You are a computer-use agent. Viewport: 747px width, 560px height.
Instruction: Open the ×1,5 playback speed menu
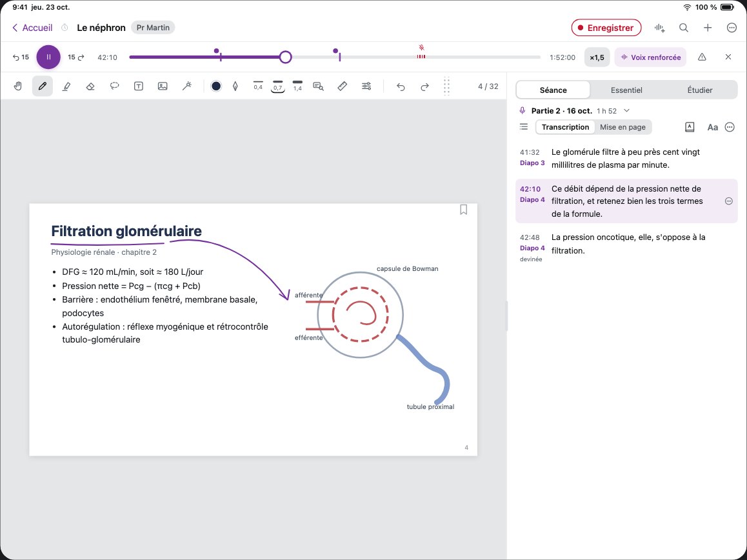pyautogui.click(x=597, y=57)
